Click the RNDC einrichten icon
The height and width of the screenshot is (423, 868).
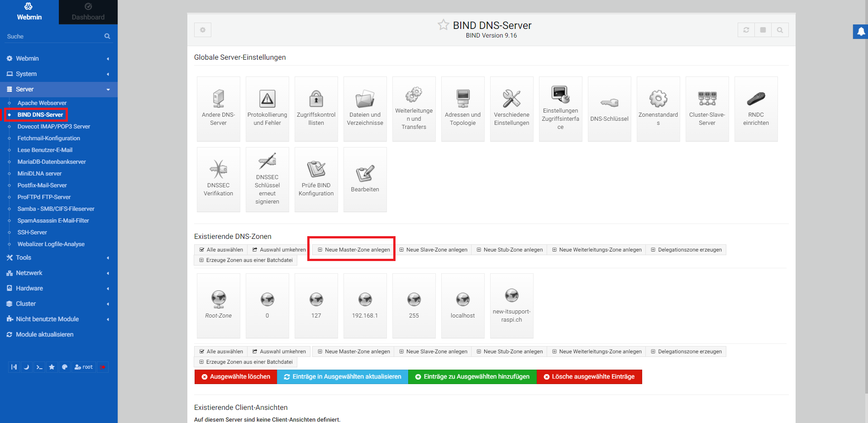point(756,99)
